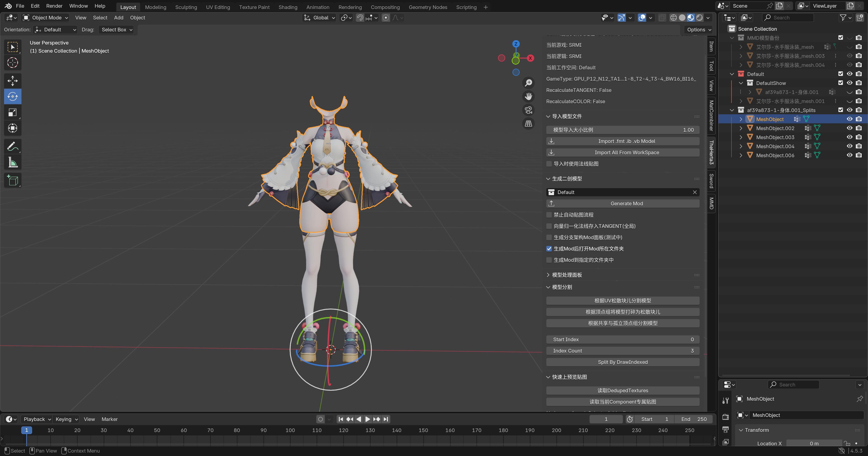
Task: Uncheck 生成Mod后打开Mod所在文件夹 option
Action: coord(549,248)
